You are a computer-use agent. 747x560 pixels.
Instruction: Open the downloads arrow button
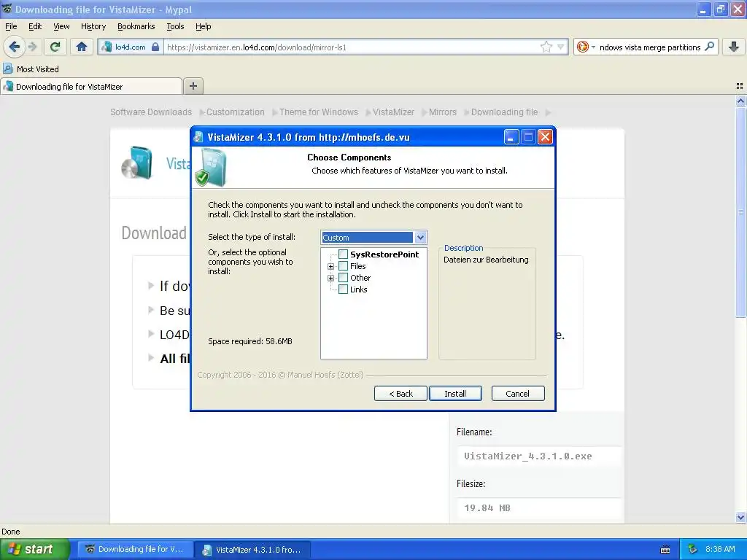[x=734, y=47]
